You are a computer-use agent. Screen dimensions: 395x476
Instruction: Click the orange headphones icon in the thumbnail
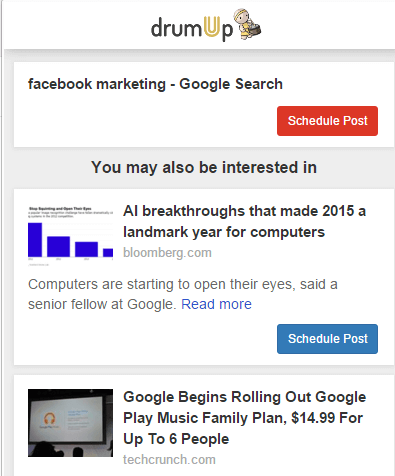[x=49, y=418]
